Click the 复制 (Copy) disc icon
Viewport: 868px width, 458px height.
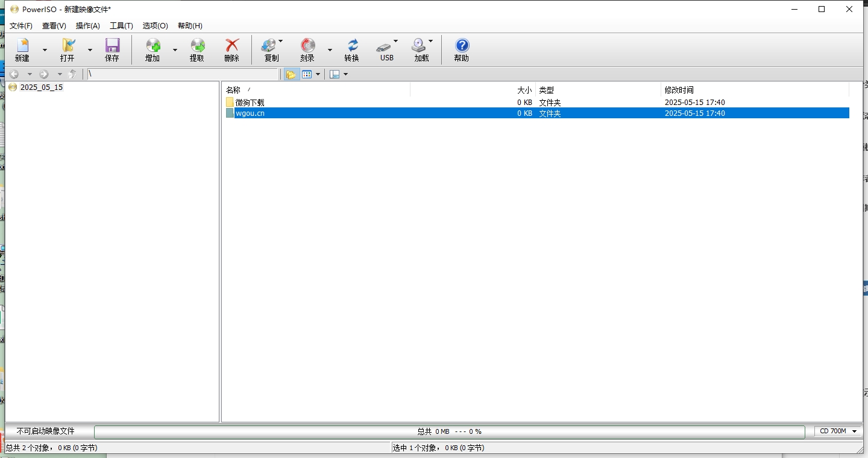[268, 45]
